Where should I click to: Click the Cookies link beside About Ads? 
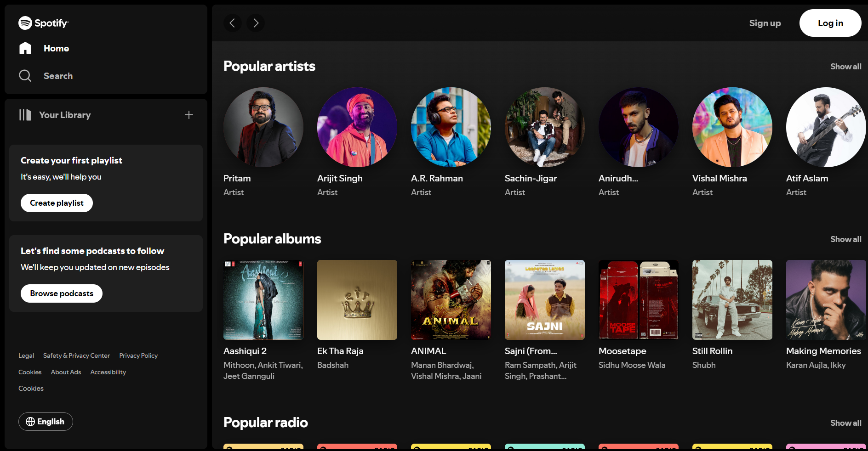pos(30,372)
